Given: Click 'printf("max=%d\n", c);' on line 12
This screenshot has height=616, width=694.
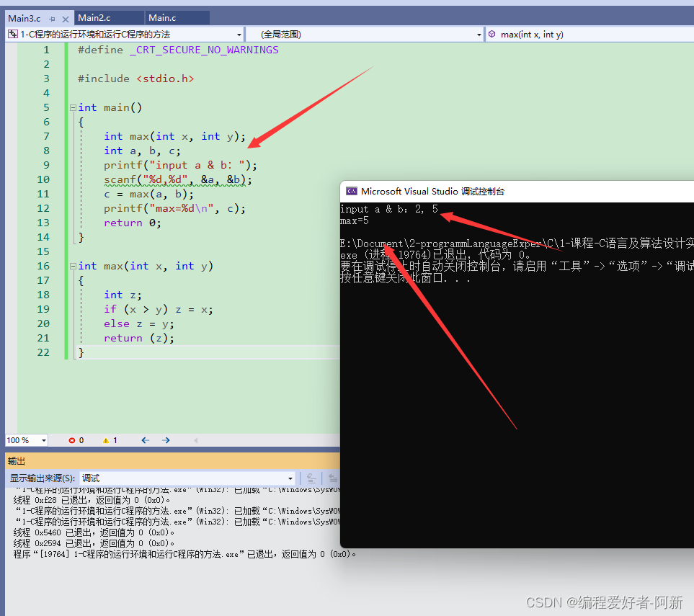Looking at the screenshot, I should click(174, 208).
